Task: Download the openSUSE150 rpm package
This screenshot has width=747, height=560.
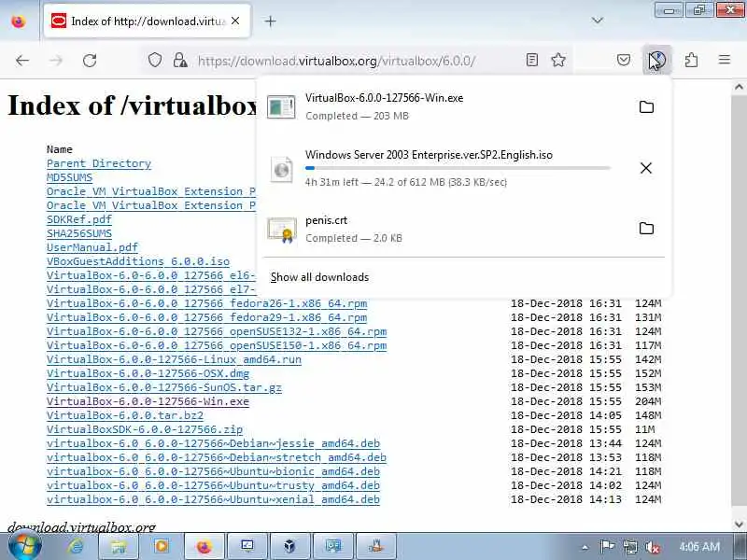Action: pos(217,345)
